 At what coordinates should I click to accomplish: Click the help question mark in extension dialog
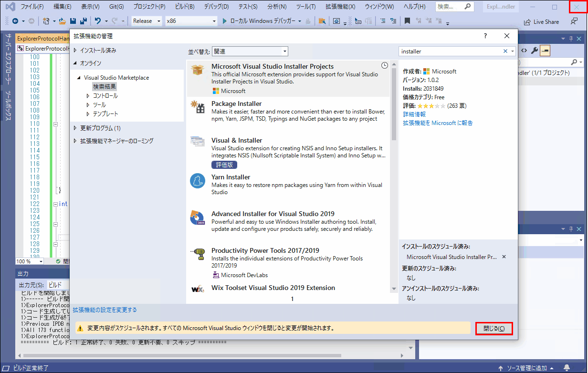click(485, 36)
